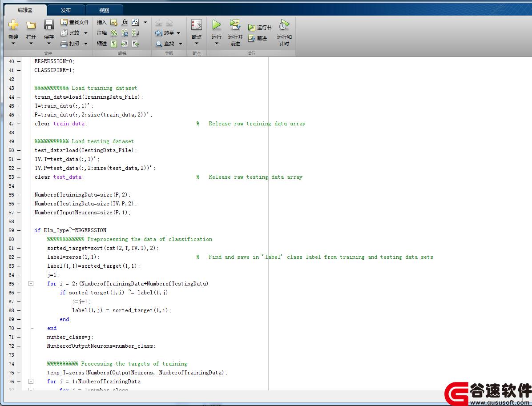
Task: Expand the 比较 dropdown arrow
Action: tap(86, 33)
